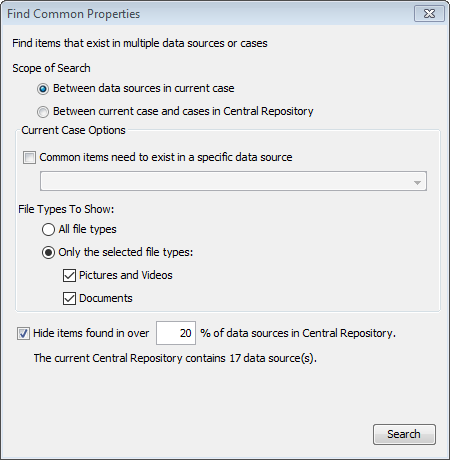Open the specific data source combo box
Image resolution: width=450 pixels, height=460 pixels.
click(233, 181)
